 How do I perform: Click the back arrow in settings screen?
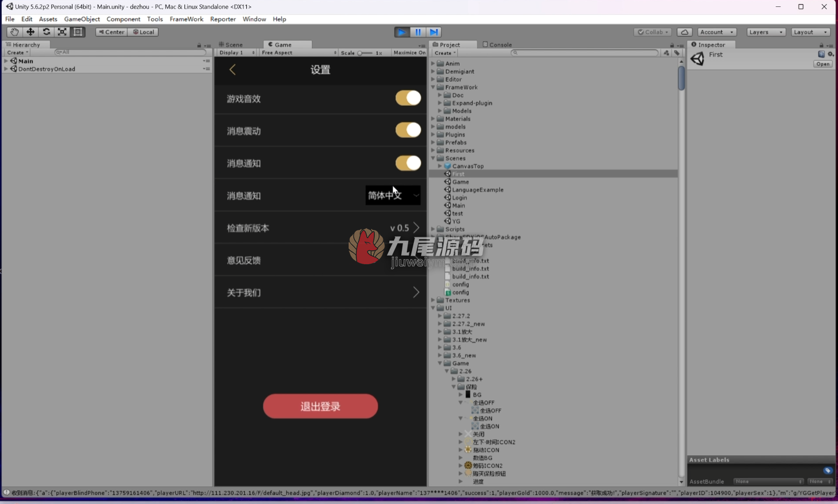pos(232,69)
